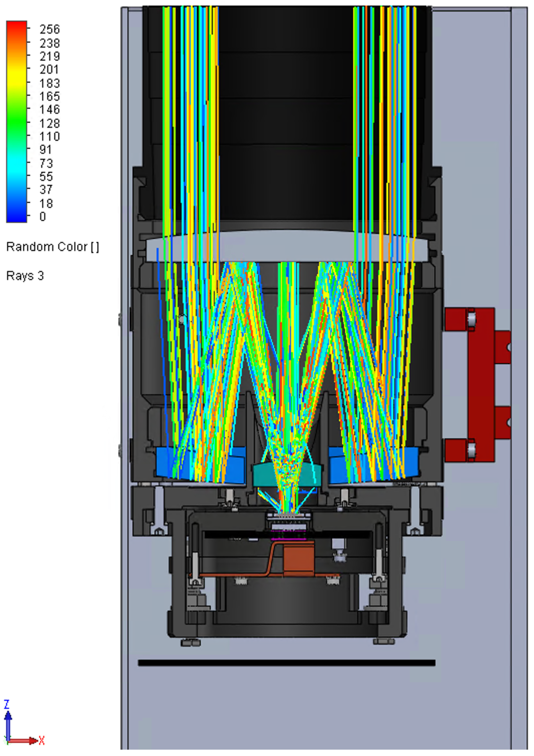
Task: Click the color legend gradient bar
Action: [17, 121]
